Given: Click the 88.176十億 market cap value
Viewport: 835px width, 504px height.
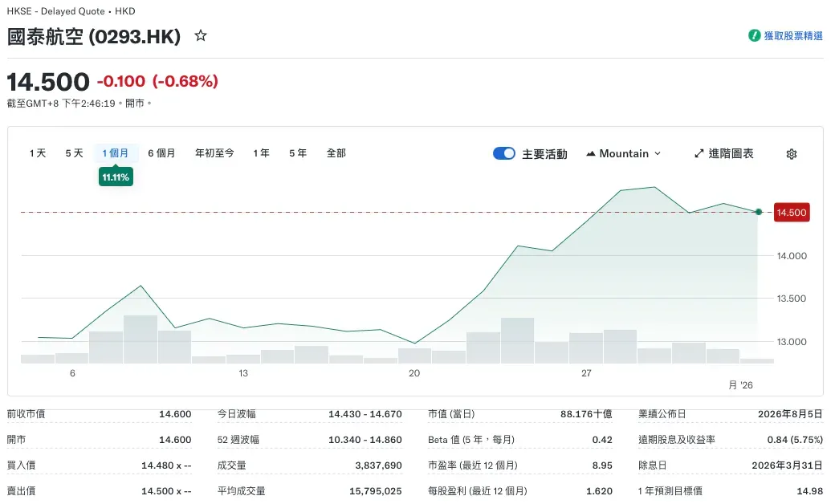Looking at the screenshot, I should click(586, 414).
